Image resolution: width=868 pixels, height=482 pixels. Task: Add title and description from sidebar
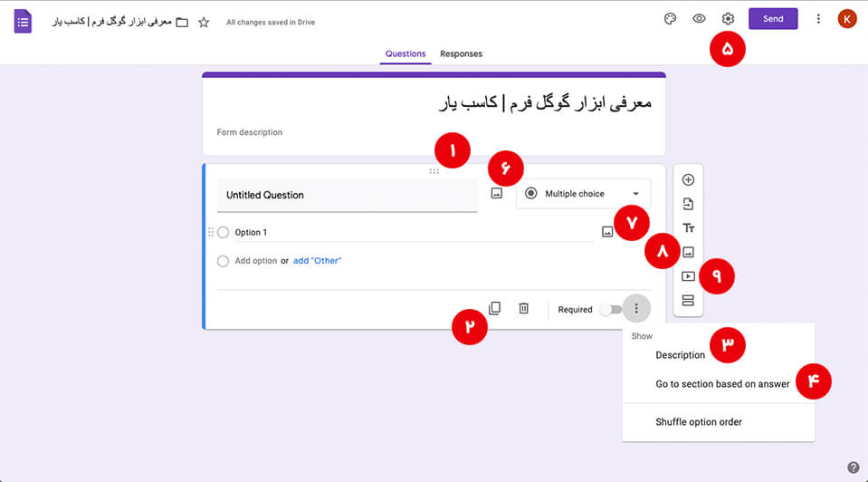(x=688, y=227)
